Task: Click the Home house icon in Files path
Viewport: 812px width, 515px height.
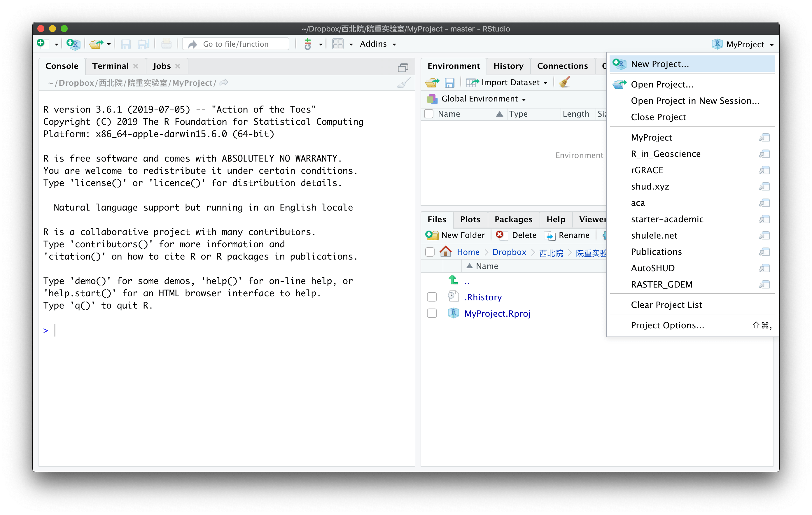Action: pyautogui.click(x=445, y=252)
